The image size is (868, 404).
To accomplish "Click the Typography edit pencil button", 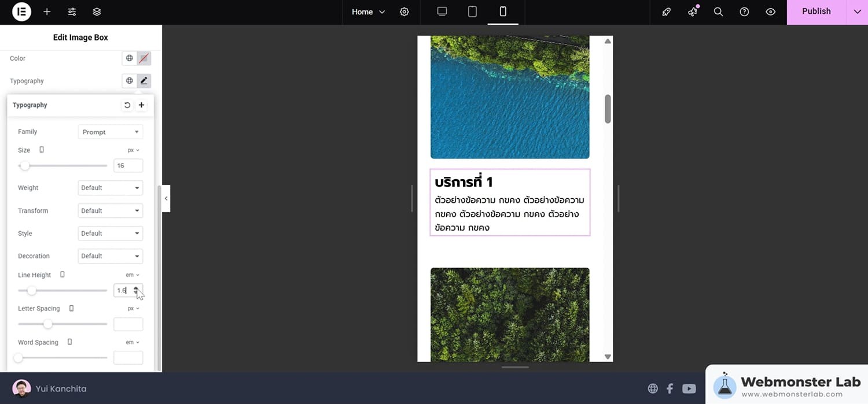I will point(144,81).
